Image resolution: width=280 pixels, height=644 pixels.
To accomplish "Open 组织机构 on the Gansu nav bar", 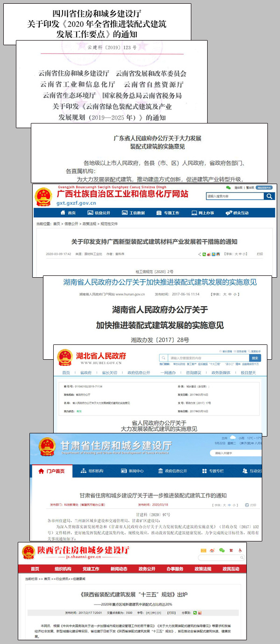I will (95, 471).
